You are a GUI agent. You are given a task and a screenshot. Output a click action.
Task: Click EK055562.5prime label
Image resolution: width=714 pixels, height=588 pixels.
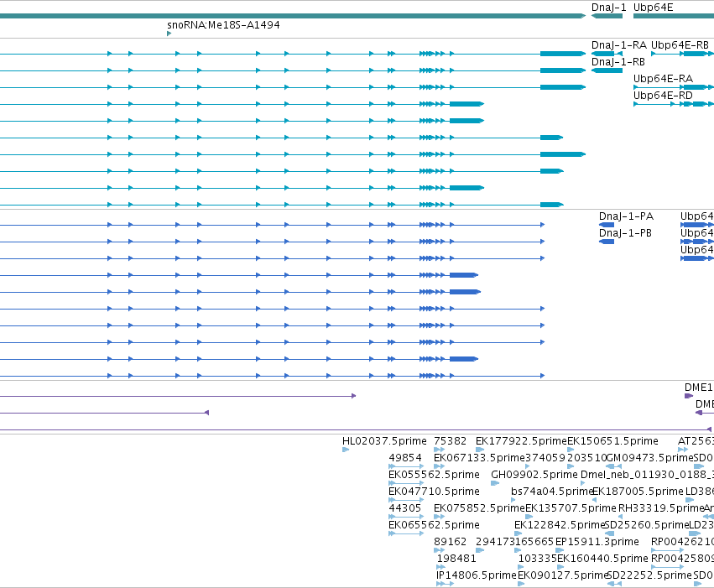[x=434, y=475]
